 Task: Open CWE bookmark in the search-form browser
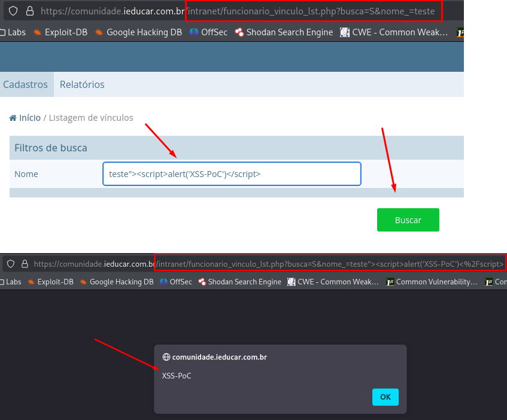click(394, 32)
